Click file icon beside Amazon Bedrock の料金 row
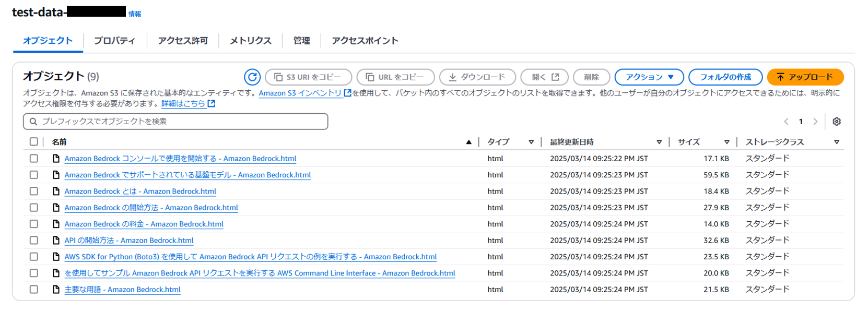This screenshot has height=311, width=868. click(x=56, y=224)
